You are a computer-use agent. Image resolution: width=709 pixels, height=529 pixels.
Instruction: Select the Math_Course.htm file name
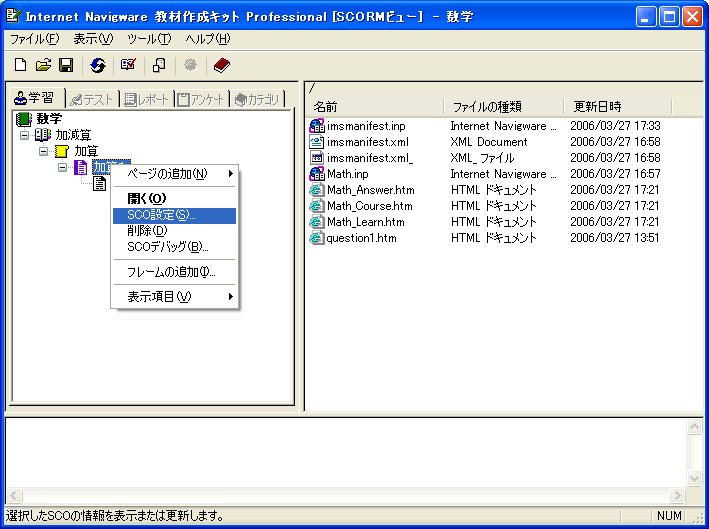[x=370, y=206]
